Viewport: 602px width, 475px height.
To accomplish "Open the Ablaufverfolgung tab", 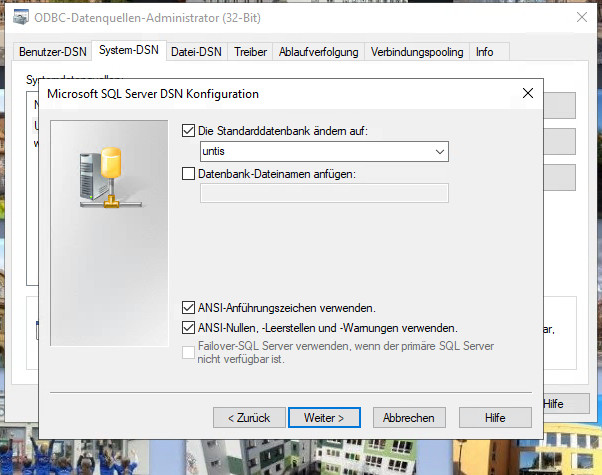I will pyautogui.click(x=319, y=51).
